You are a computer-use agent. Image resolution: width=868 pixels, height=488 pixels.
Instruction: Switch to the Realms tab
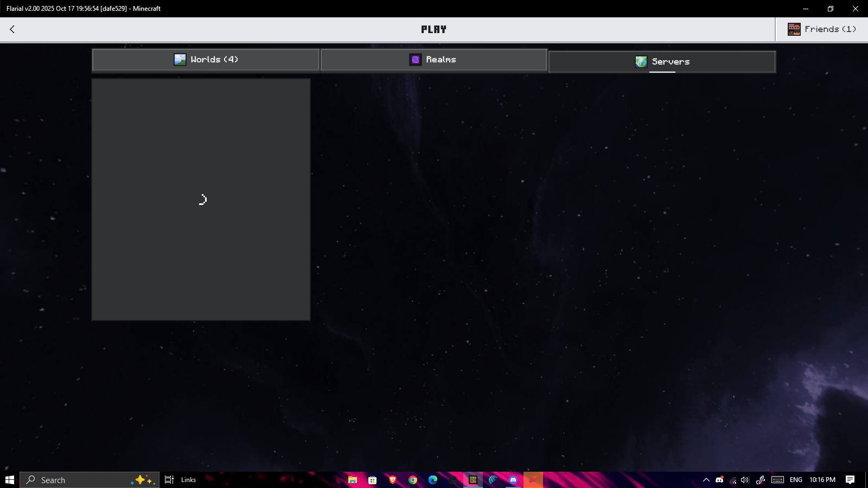(433, 60)
